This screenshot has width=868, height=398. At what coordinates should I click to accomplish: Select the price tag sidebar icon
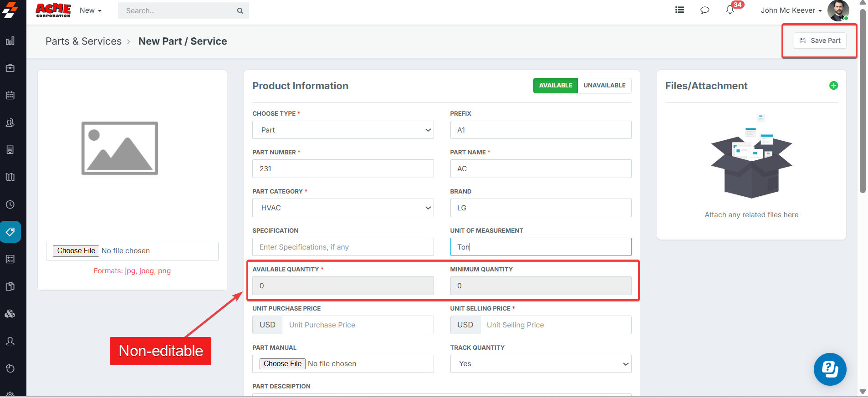[10, 232]
